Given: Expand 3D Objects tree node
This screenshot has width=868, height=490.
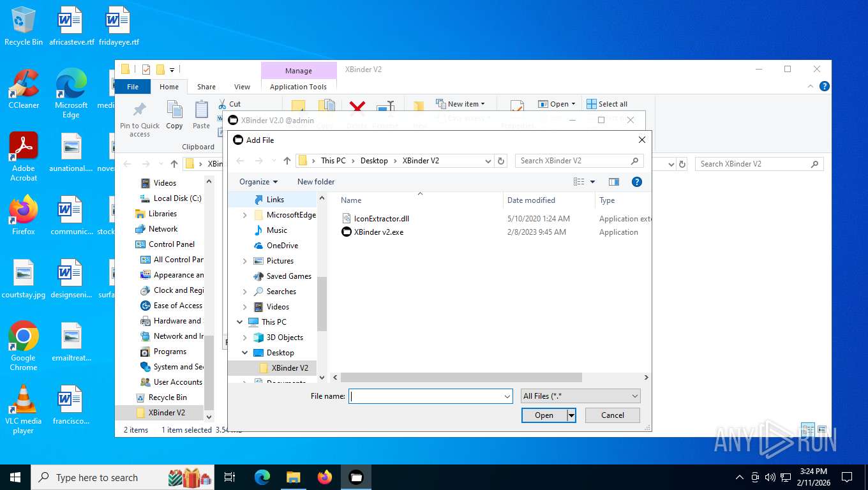Looking at the screenshot, I should [245, 338].
